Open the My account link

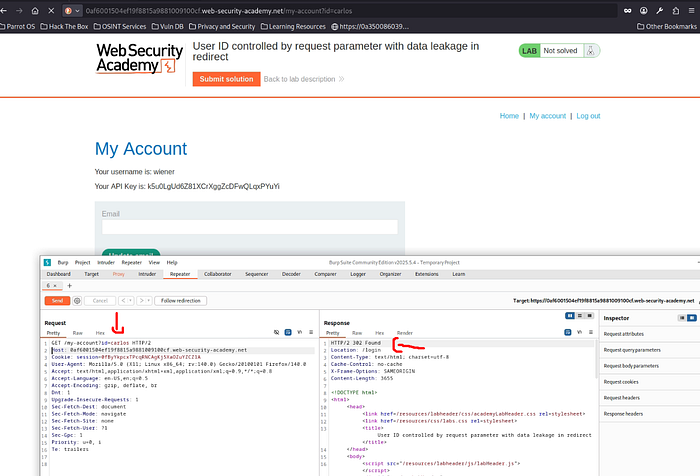point(547,116)
